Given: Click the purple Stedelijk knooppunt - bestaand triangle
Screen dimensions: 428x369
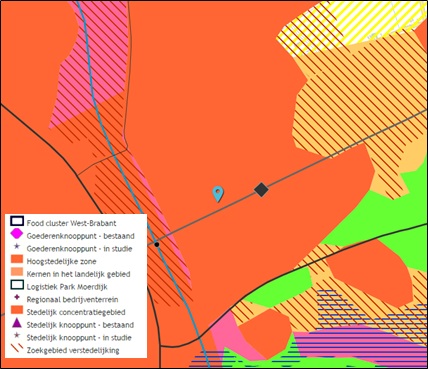Looking at the screenshot, I should pyautogui.click(x=17, y=323).
